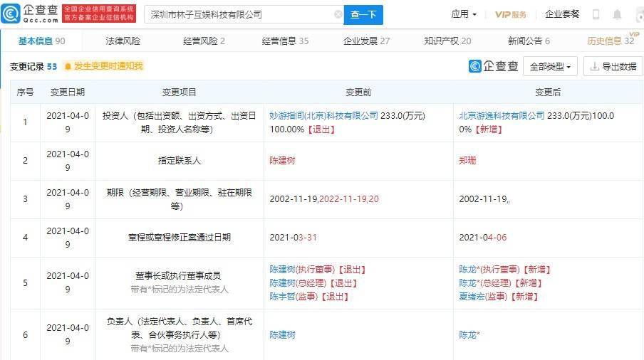Click the 变更项目 column header
The width and height of the screenshot is (644, 360).
point(179,92)
